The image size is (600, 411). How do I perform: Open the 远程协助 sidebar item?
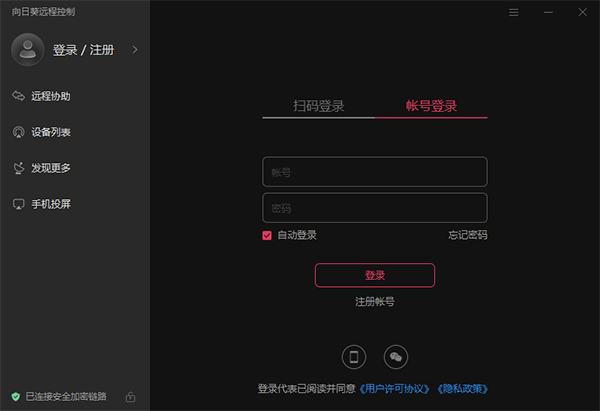(51, 96)
